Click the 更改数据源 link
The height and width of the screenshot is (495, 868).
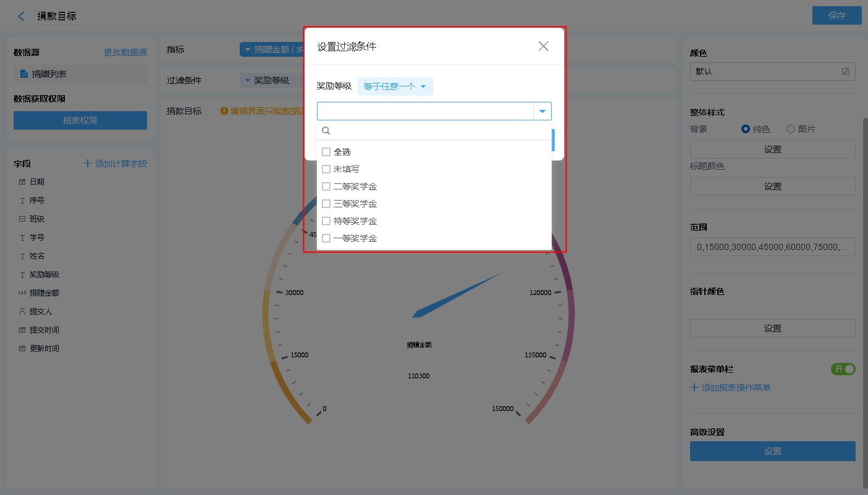click(125, 52)
